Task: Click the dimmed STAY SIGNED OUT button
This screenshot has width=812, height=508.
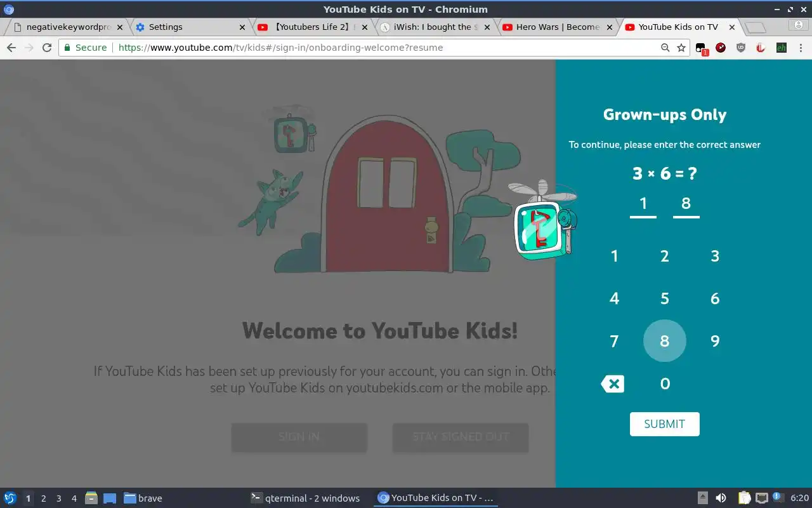Action: pos(461,437)
